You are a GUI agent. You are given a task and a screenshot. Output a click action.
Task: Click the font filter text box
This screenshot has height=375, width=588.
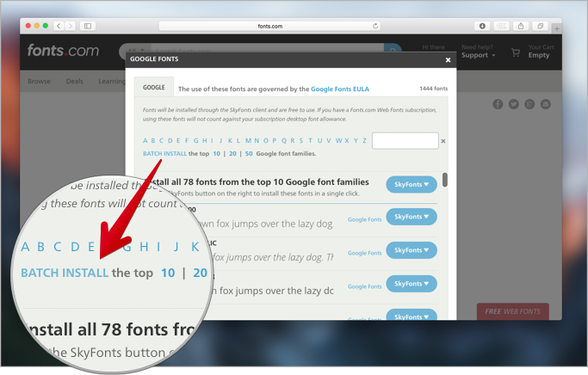click(405, 141)
